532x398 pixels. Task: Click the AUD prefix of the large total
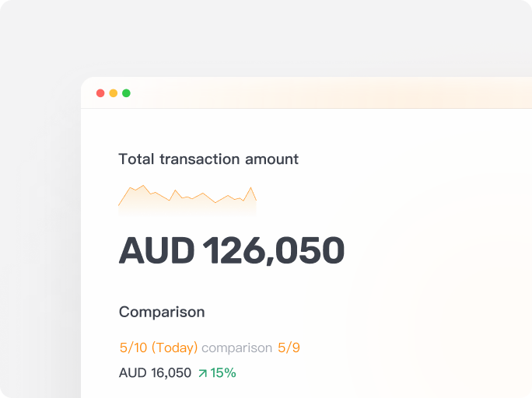[156, 250]
